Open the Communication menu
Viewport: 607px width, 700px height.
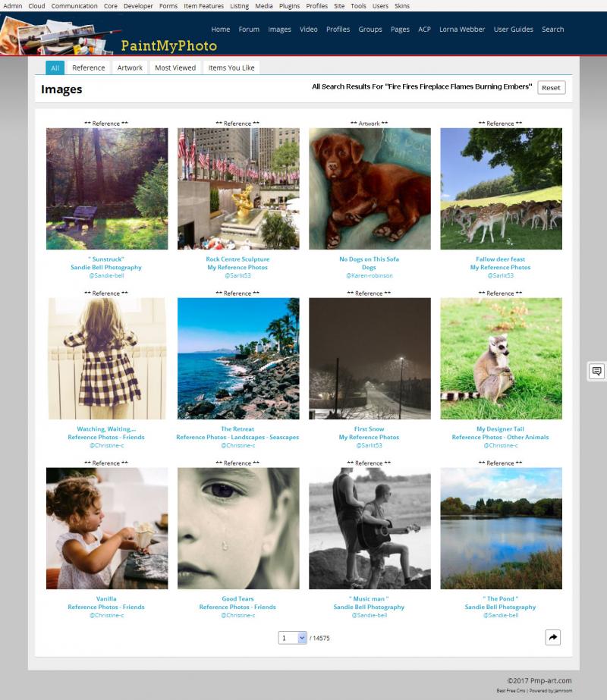tap(74, 6)
